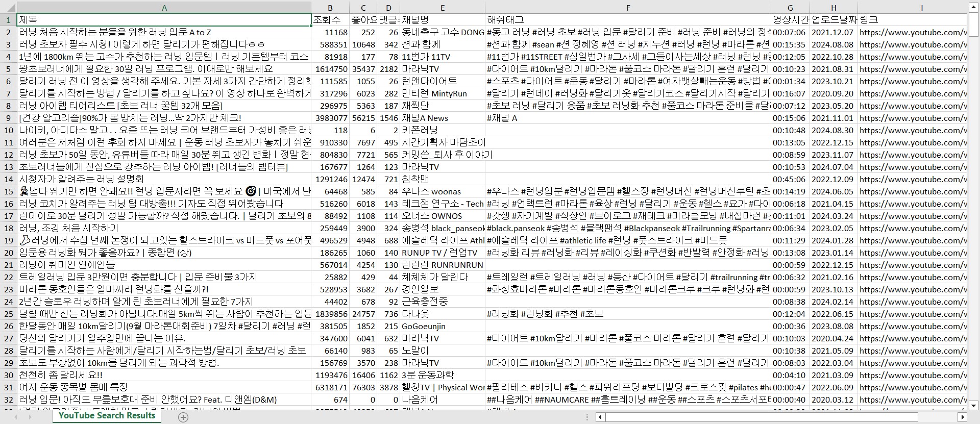Select row 22 header

point(8,277)
